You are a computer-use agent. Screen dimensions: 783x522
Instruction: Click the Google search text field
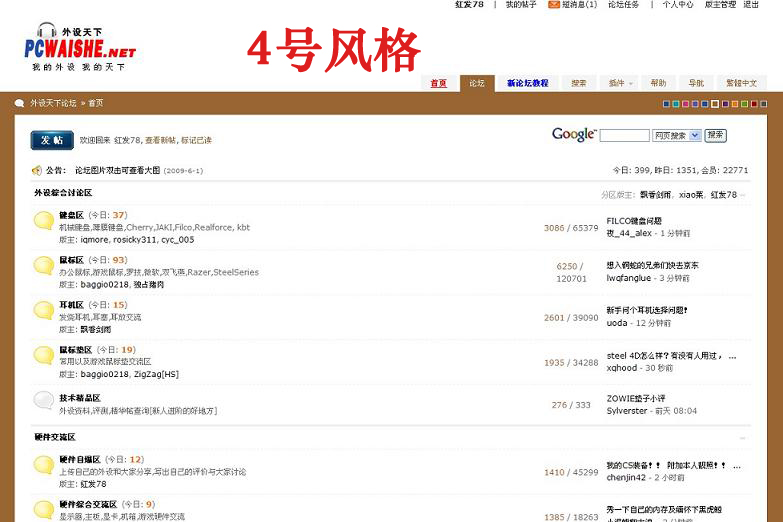(x=624, y=135)
